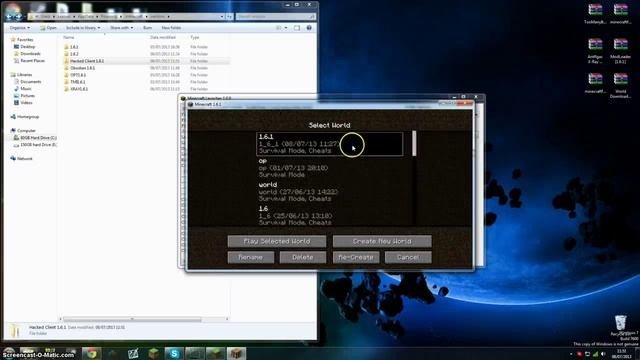The image size is (640, 360).
Task: Click Open in the Explorer toolbar
Action: click(49, 28)
